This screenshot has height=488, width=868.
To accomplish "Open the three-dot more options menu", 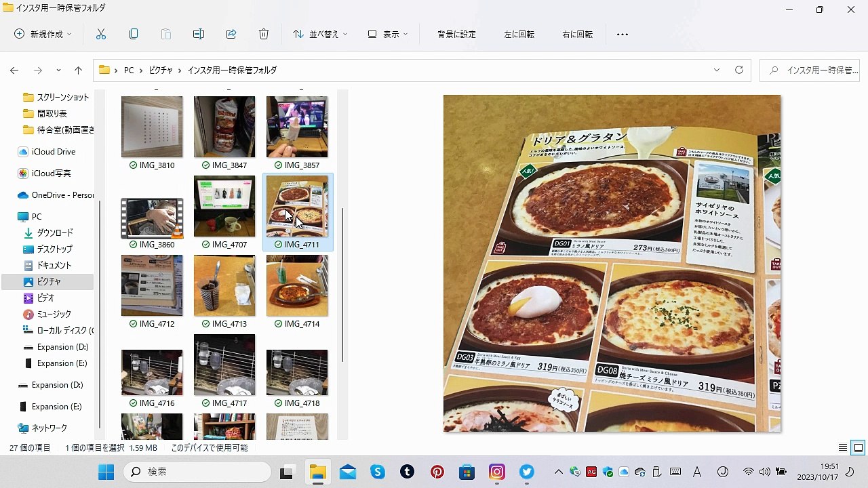I will pos(623,34).
